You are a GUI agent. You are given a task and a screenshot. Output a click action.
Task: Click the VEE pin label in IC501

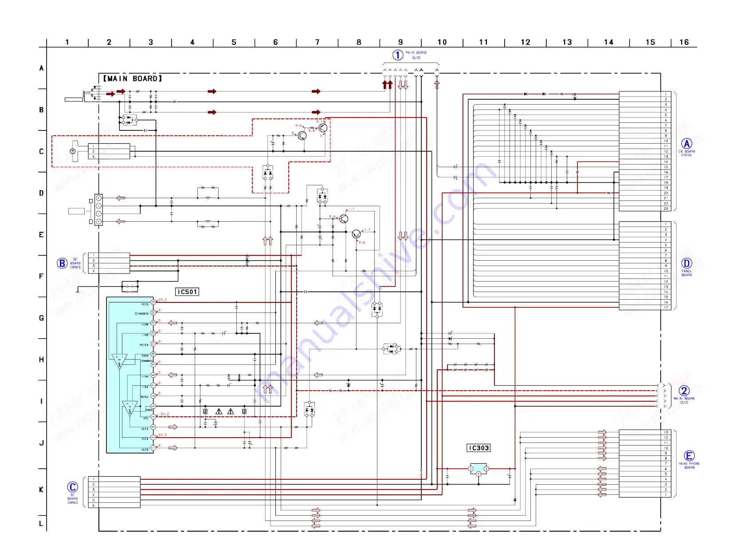click(146, 418)
